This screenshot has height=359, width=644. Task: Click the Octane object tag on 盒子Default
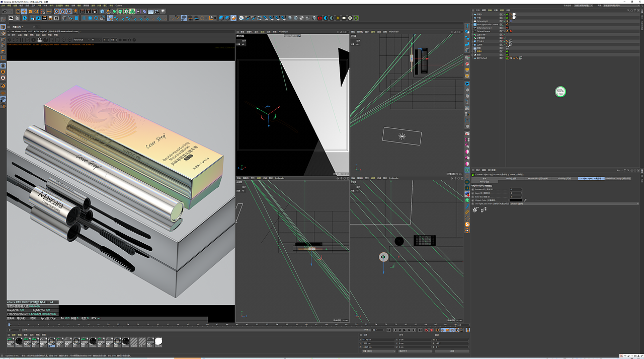[x=507, y=58]
